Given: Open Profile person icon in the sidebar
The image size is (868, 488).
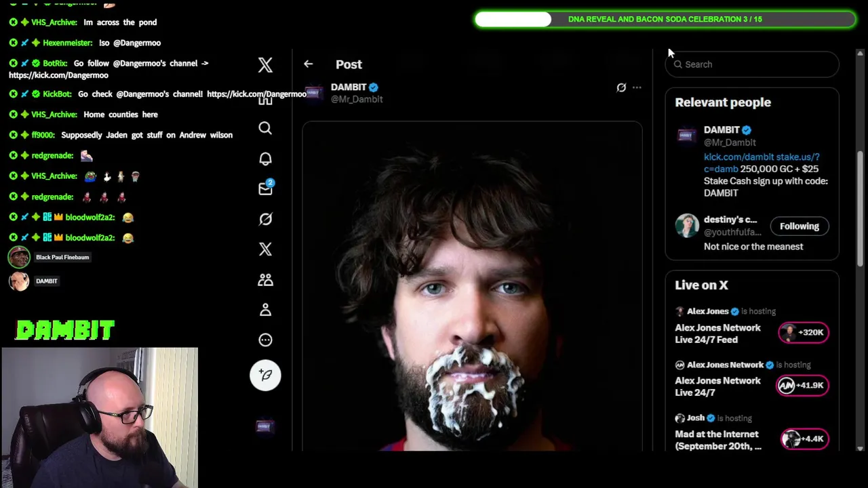Looking at the screenshot, I should [265, 310].
